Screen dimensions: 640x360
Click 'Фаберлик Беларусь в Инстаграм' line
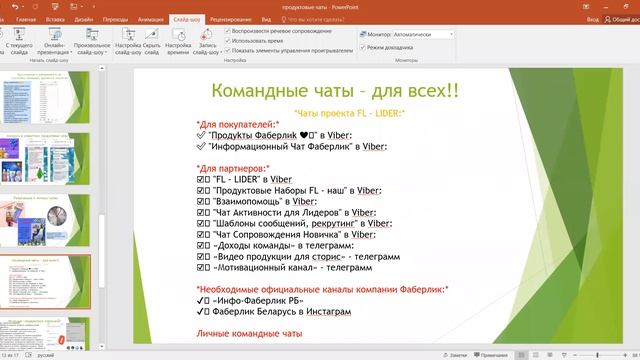click(274, 311)
